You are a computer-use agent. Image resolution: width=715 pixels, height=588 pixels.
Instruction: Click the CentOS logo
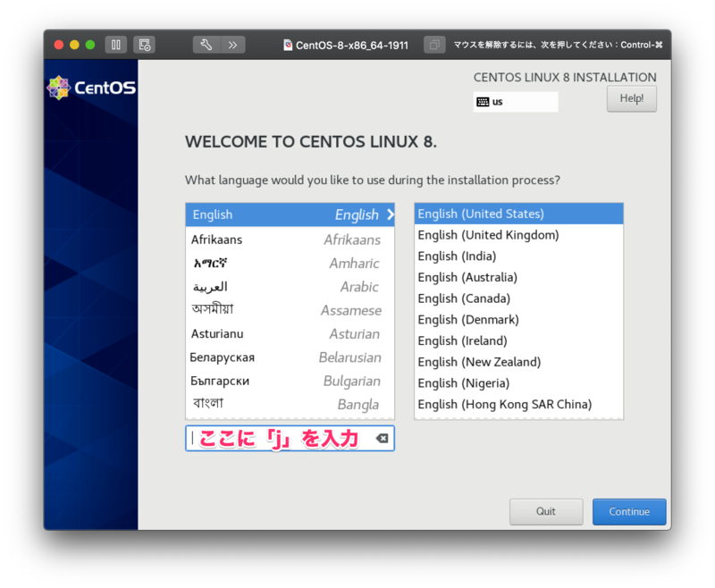coord(92,88)
